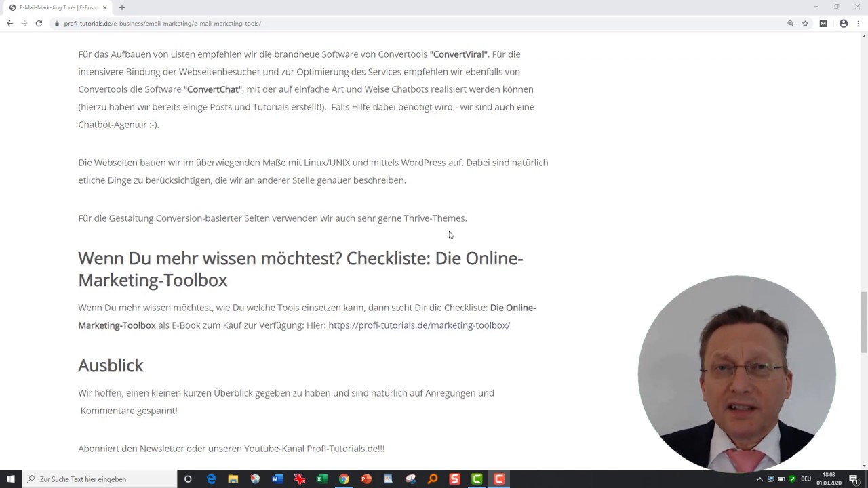Viewport: 868px width, 488px height.
Task: Open the red splat app on taskbar
Action: [300, 479]
